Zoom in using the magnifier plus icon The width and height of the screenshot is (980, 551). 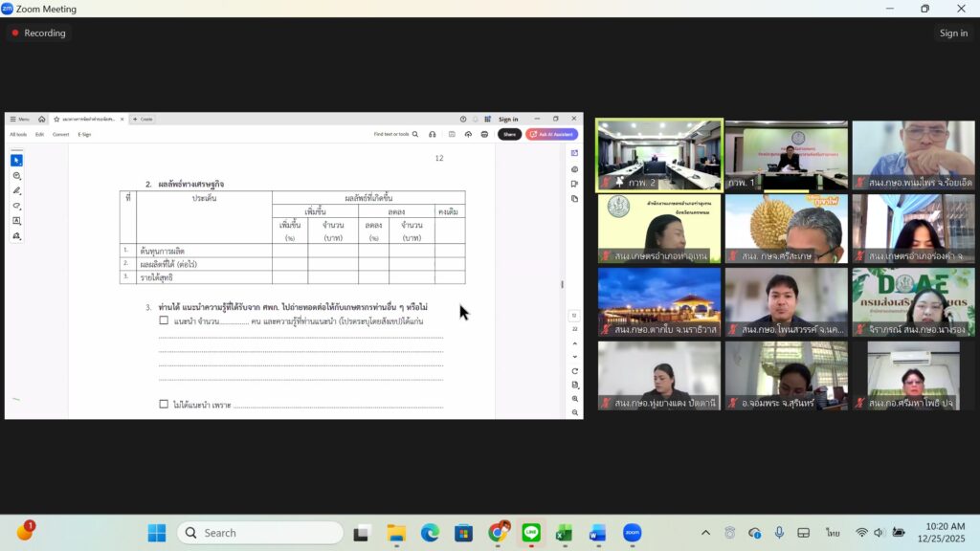pyautogui.click(x=574, y=399)
